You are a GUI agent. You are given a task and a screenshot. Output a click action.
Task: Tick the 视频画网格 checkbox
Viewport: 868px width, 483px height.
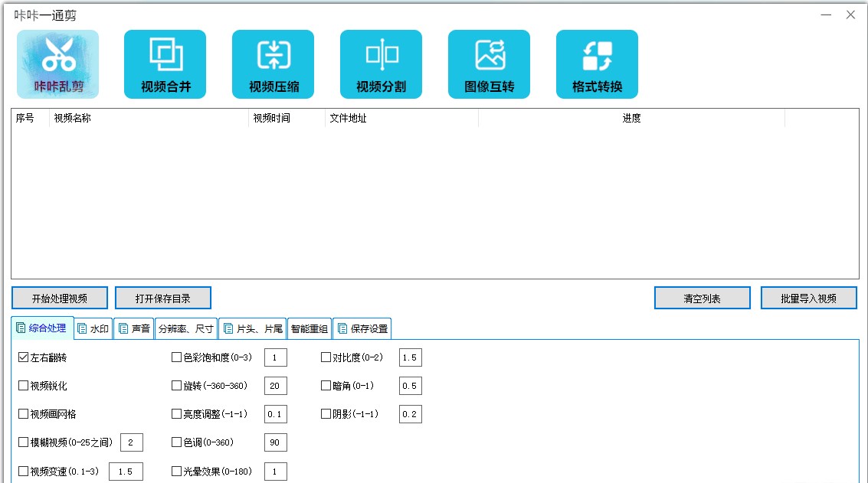click(x=24, y=414)
